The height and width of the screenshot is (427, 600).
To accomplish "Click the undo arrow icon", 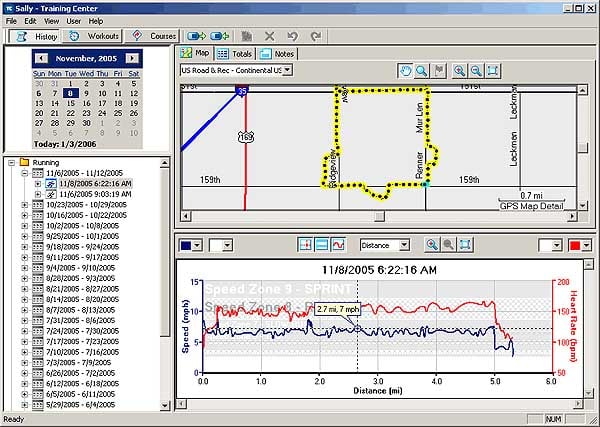I will point(292,36).
